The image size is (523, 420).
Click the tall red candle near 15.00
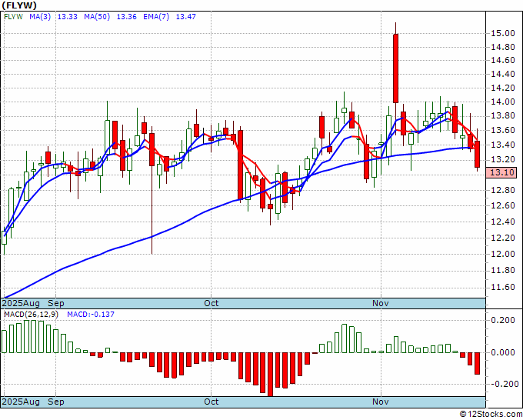click(x=395, y=68)
